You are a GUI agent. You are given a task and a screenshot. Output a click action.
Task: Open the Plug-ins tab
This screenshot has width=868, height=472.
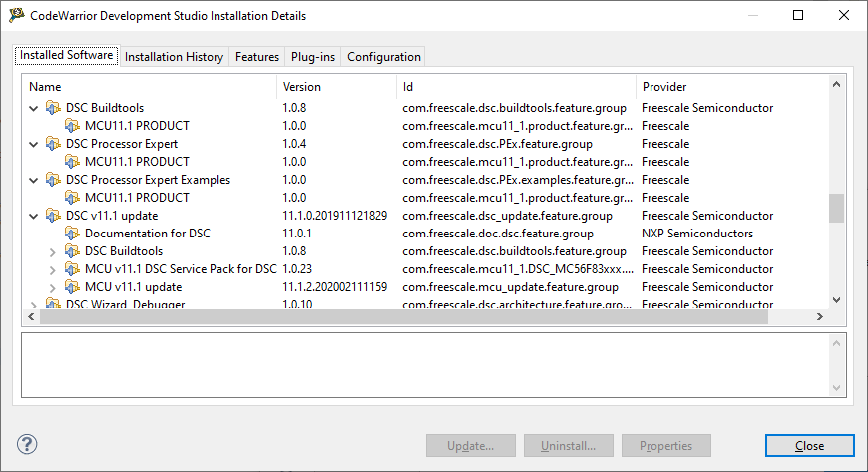coord(312,57)
